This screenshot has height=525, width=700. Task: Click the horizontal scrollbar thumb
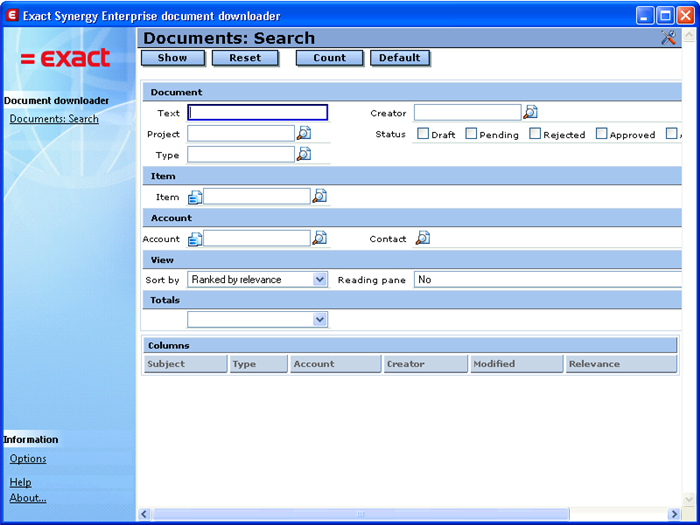pyautogui.click(x=361, y=514)
